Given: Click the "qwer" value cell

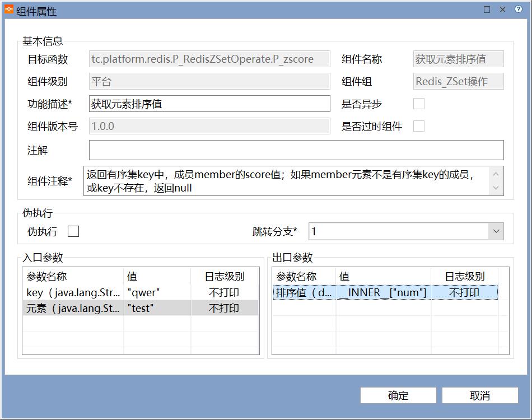Looking at the screenshot, I should point(157,292).
